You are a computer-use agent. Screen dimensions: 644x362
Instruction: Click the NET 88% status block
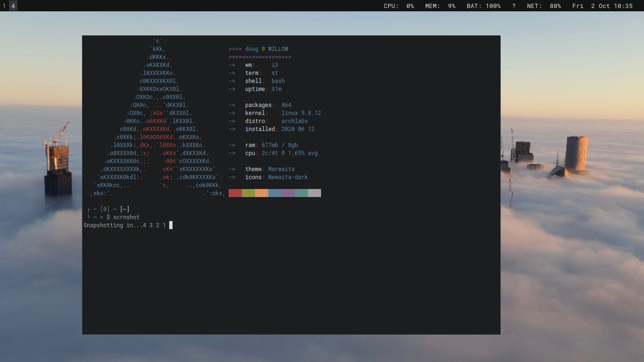click(544, 6)
